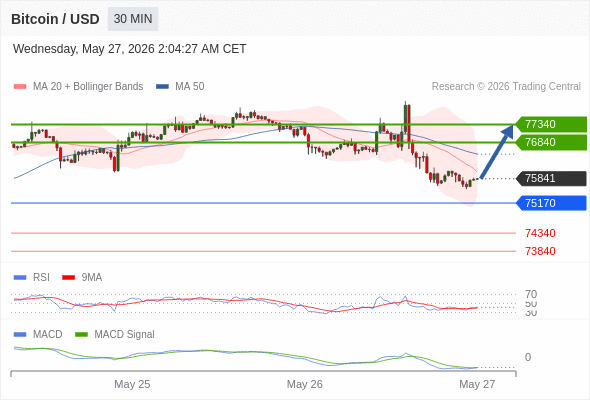Click the May 25 date axis label

132,384
